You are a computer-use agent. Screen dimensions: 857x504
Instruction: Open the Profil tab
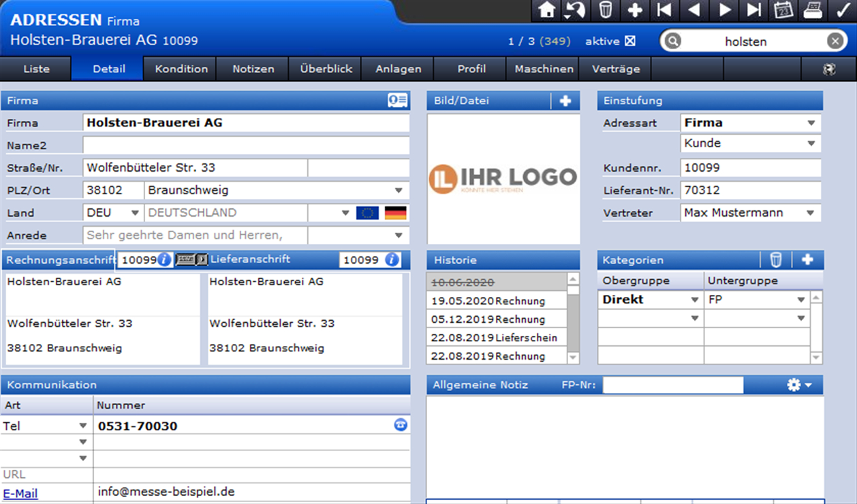click(471, 69)
